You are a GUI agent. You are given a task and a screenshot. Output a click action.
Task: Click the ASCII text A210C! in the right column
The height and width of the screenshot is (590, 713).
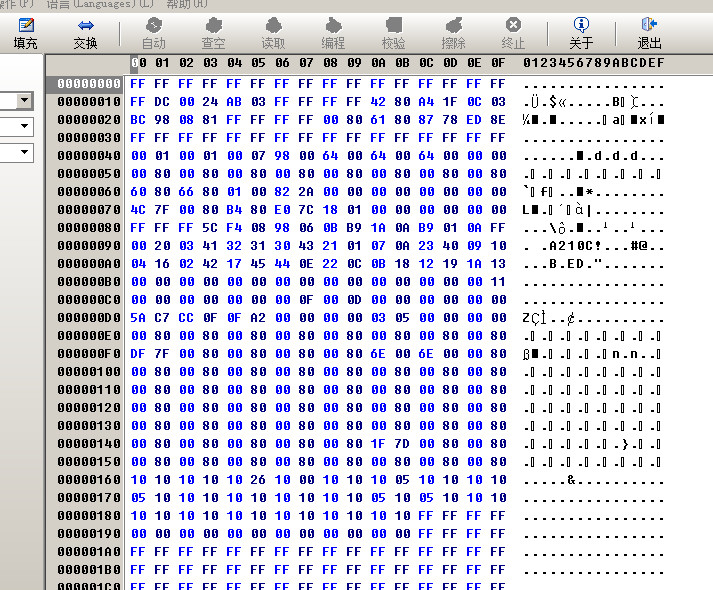click(x=573, y=246)
